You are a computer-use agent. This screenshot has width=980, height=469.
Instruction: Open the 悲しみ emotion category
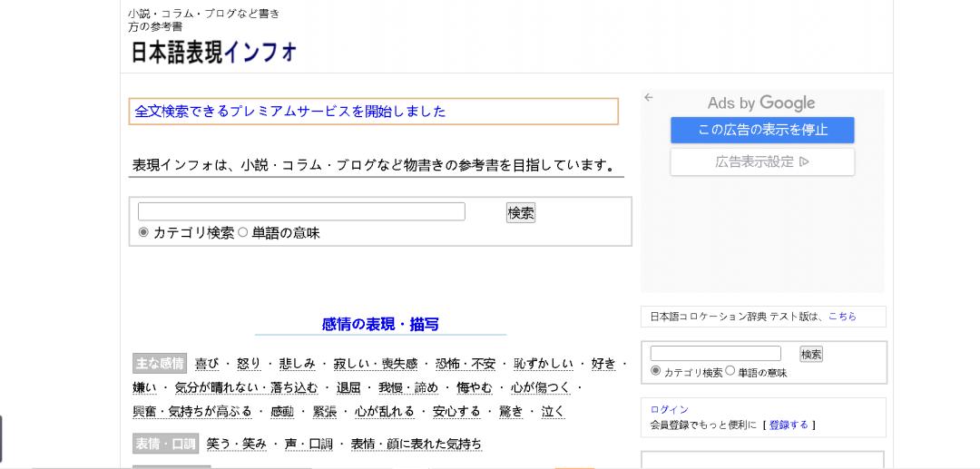(297, 364)
